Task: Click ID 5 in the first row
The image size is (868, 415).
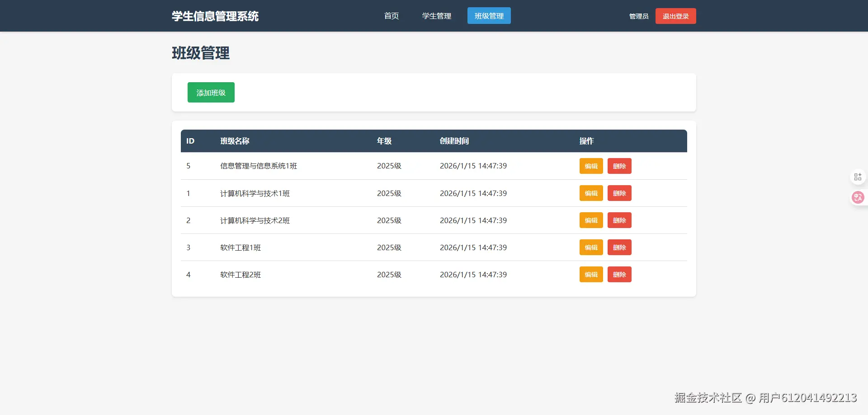Action: click(x=189, y=166)
